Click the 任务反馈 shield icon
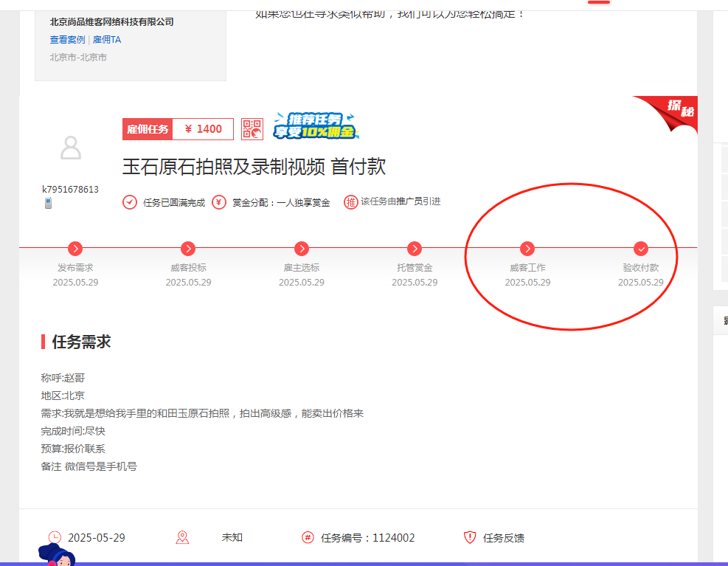This screenshot has width=728, height=566. (x=470, y=537)
